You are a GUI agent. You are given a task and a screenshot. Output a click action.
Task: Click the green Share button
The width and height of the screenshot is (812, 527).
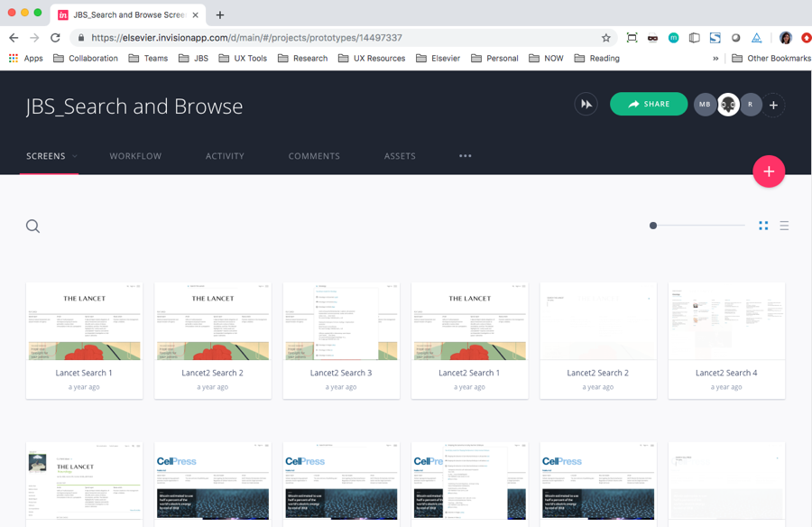pos(648,105)
